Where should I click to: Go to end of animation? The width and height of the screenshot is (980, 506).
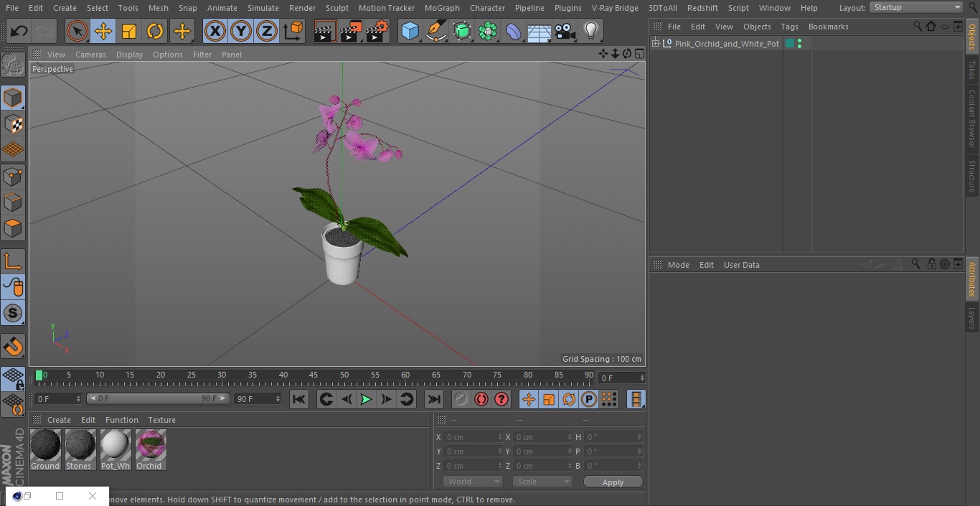click(x=434, y=399)
